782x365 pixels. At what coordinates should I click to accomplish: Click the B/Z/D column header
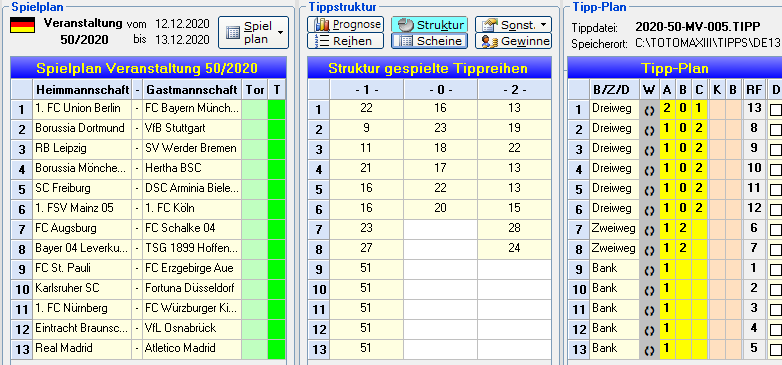[x=614, y=90]
